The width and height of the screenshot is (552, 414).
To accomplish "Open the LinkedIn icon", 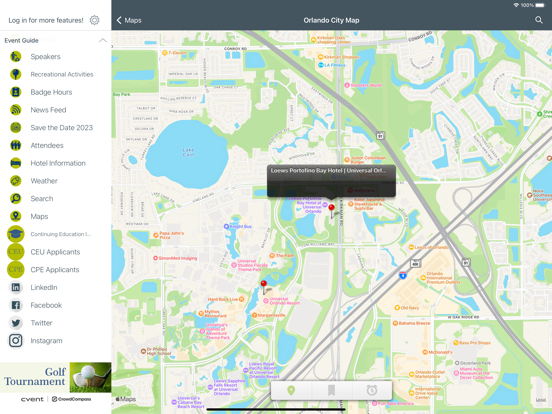I will pos(15,287).
